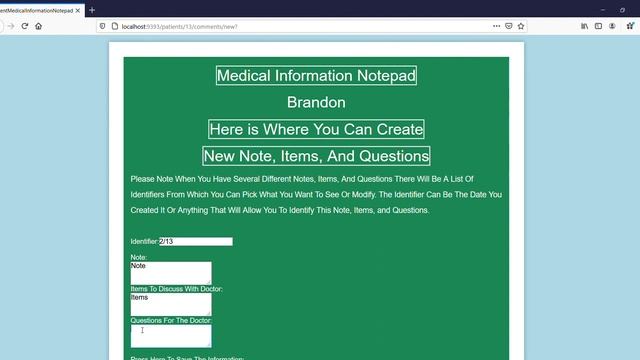
Task: Select the MedicalInformationNotepad browser tab
Action: click(x=39, y=11)
